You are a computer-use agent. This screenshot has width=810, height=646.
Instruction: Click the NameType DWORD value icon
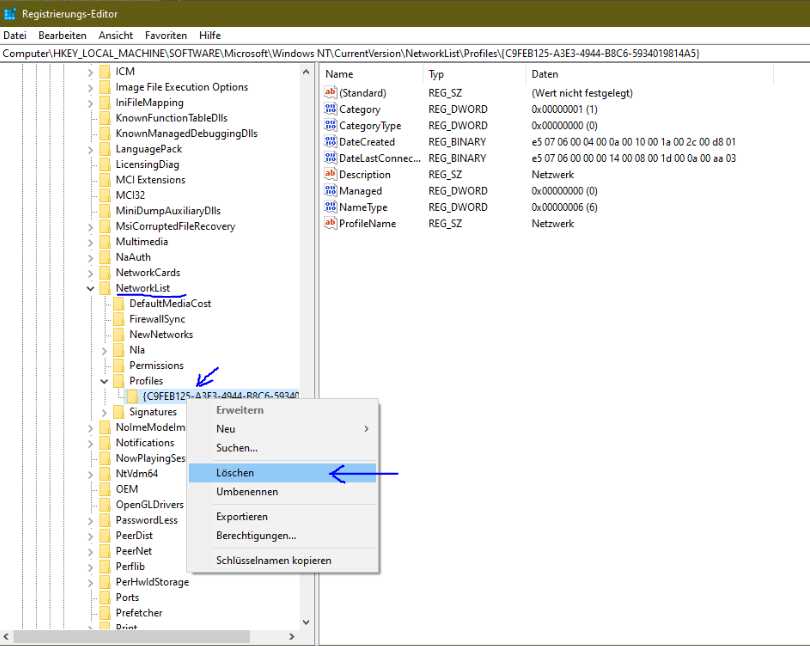click(x=331, y=207)
